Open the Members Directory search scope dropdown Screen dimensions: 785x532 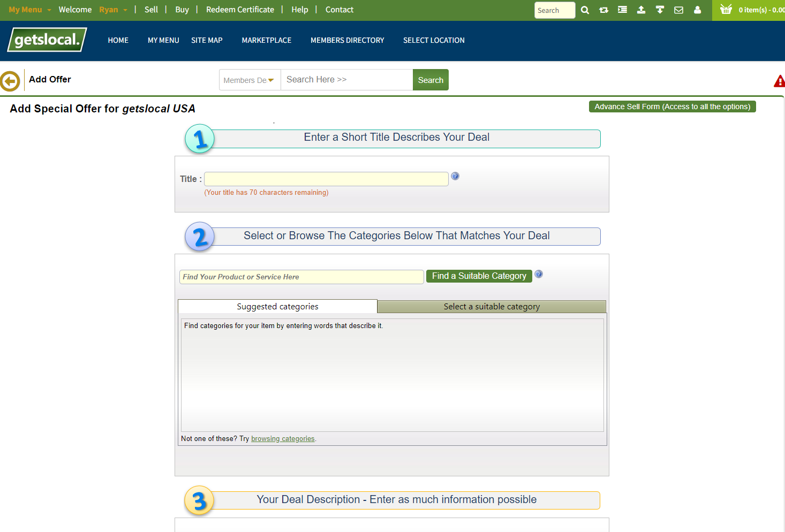pos(250,80)
